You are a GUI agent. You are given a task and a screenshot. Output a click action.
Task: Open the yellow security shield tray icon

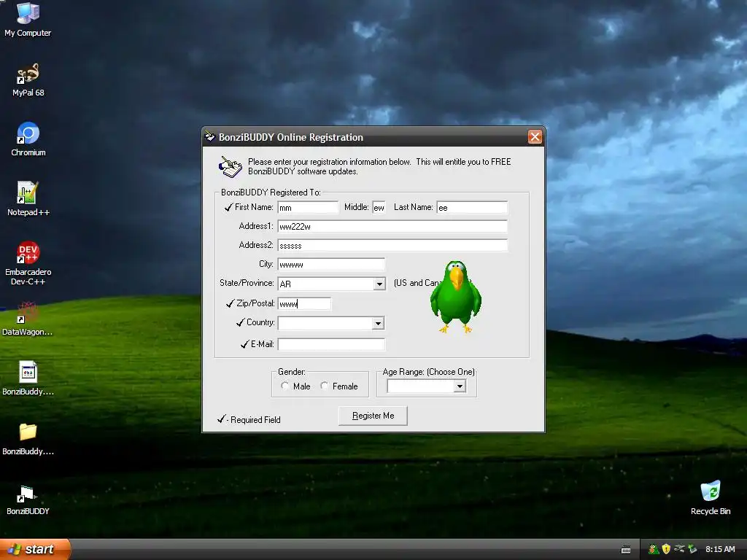(x=666, y=549)
